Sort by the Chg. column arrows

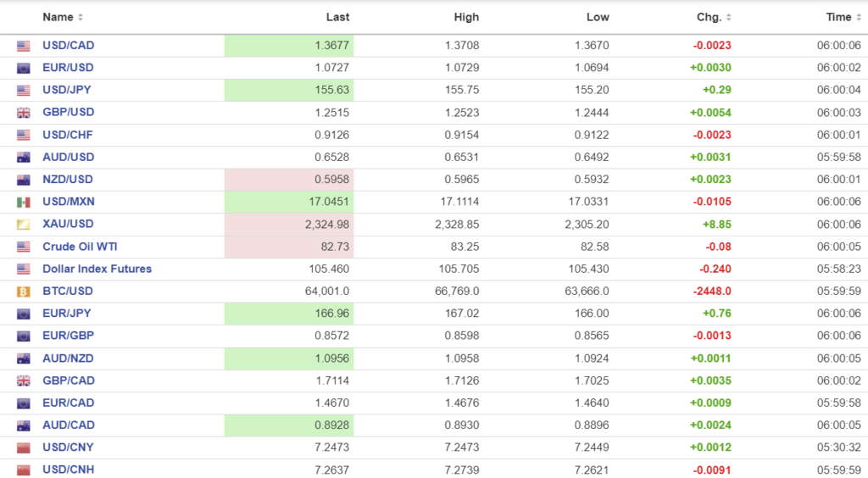[x=729, y=18]
